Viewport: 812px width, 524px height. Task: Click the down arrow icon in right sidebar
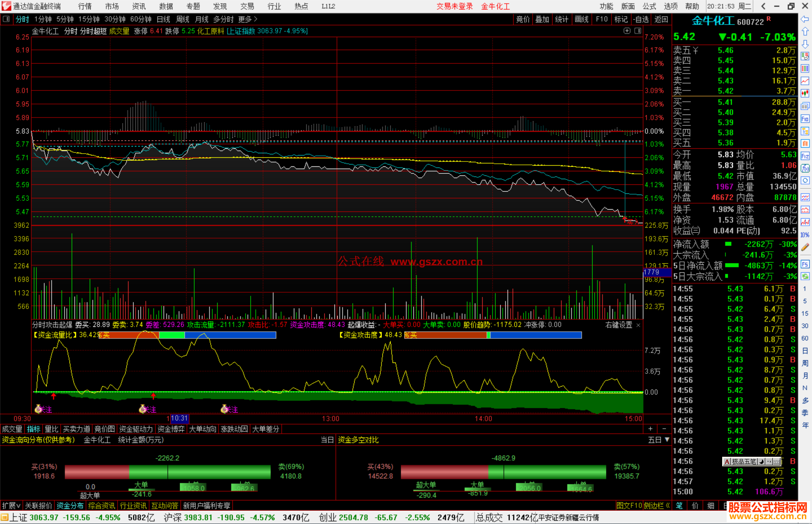click(805, 44)
